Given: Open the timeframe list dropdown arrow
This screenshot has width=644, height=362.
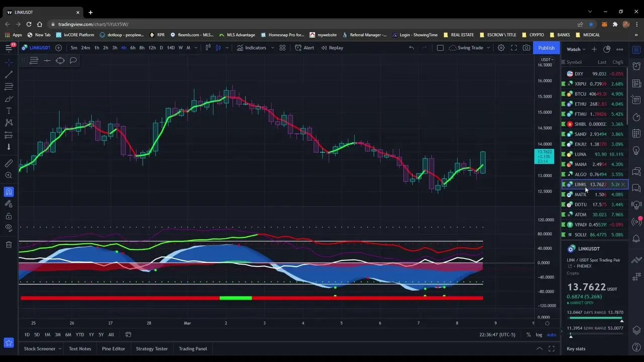Looking at the screenshot, I should pos(195,48).
